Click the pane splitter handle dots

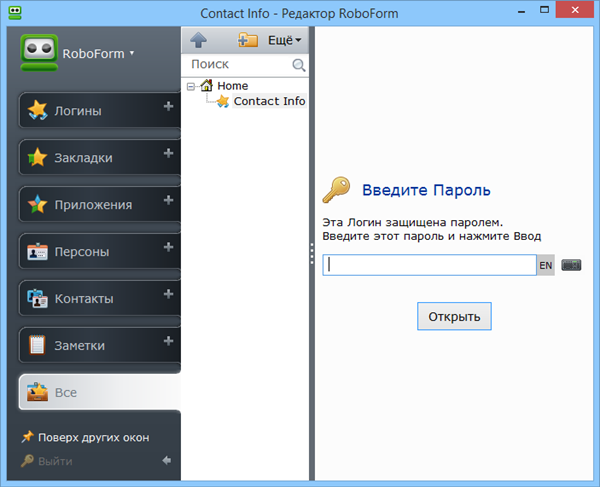point(312,253)
